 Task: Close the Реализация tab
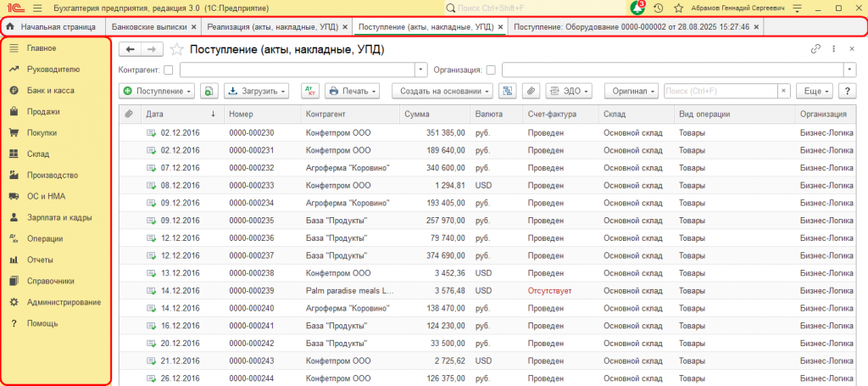pos(345,26)
